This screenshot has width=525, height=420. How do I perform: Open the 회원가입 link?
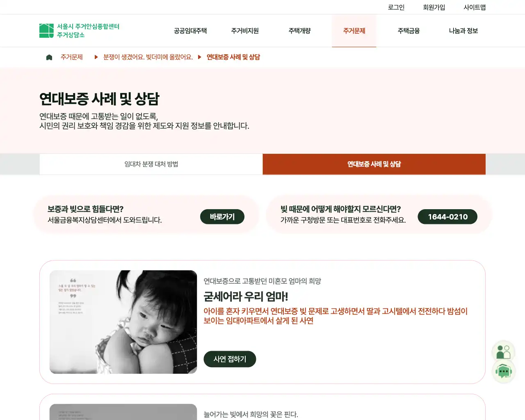click(434, 7)
